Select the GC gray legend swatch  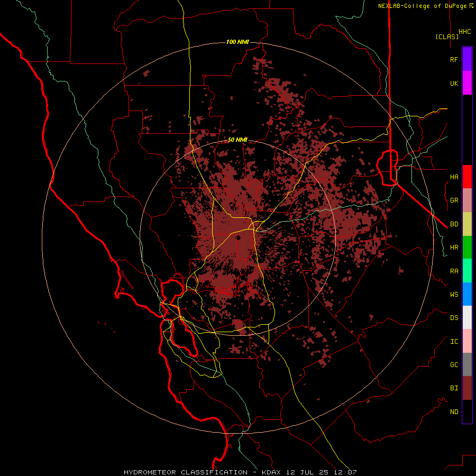(467, 364)
